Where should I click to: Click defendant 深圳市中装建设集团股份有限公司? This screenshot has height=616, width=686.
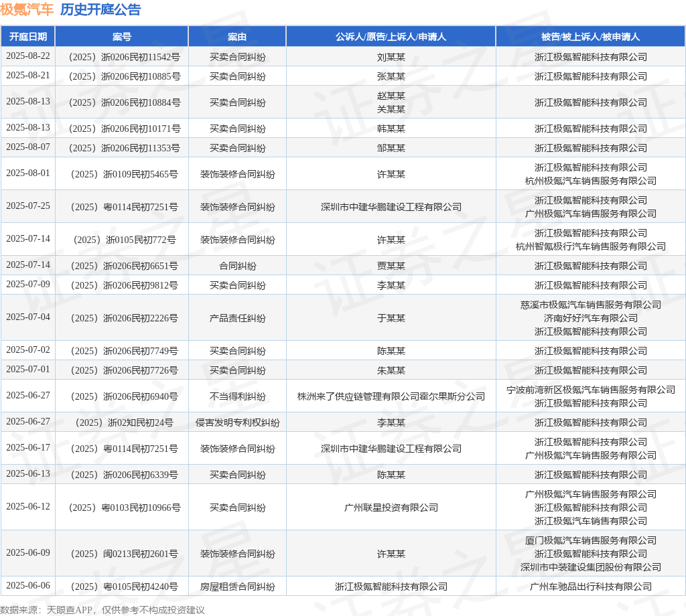click(591, 568)
